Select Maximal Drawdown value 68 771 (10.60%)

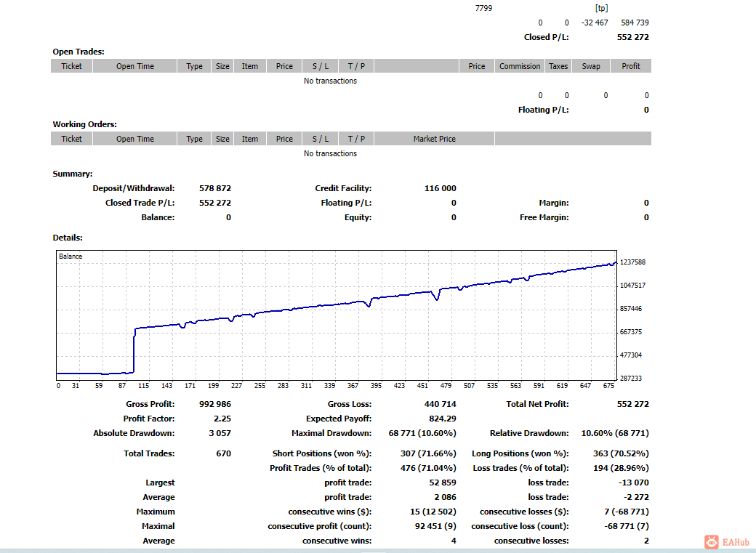422,433
